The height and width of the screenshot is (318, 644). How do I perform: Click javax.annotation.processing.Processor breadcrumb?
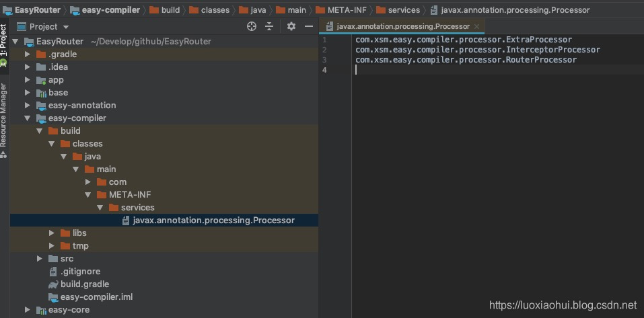point(509,10)
